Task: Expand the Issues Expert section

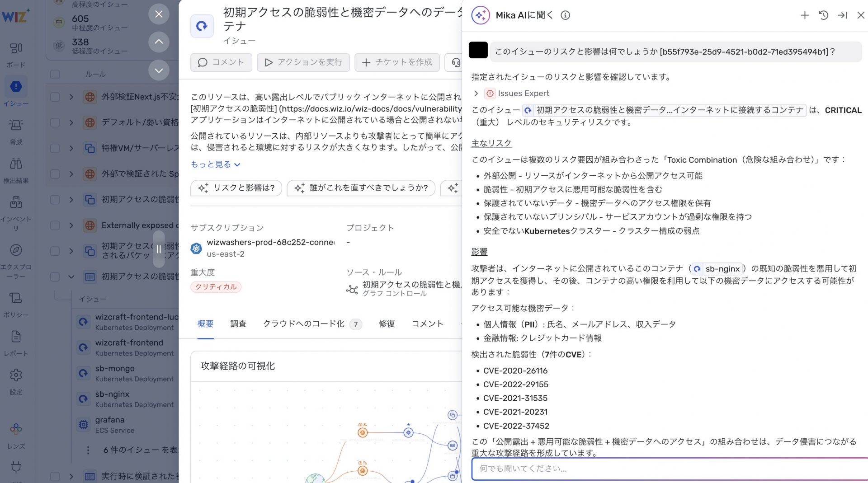Action: point(476,94)
